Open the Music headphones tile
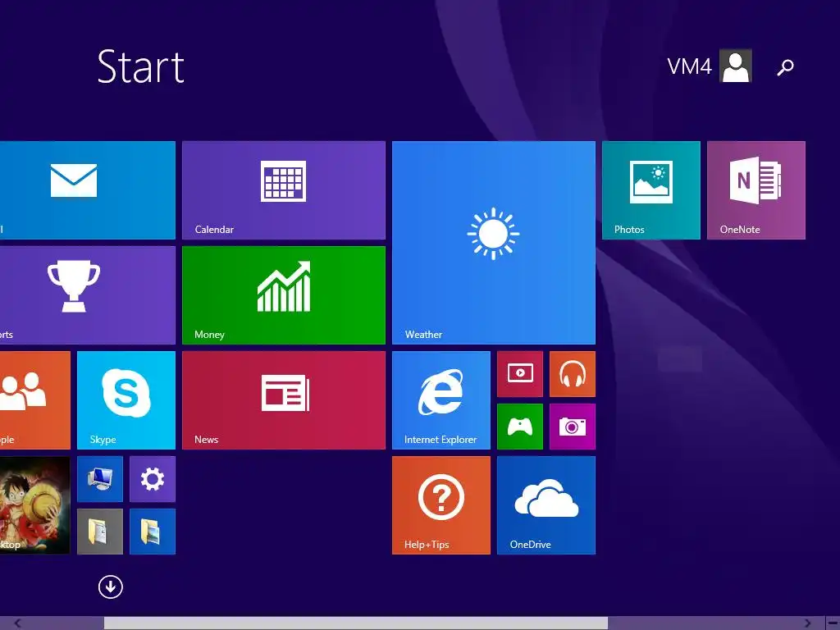840x630 pixels. 572,374
